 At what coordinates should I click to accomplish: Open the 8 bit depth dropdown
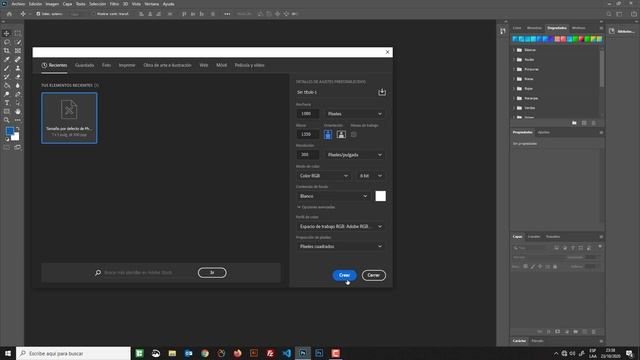371,176
